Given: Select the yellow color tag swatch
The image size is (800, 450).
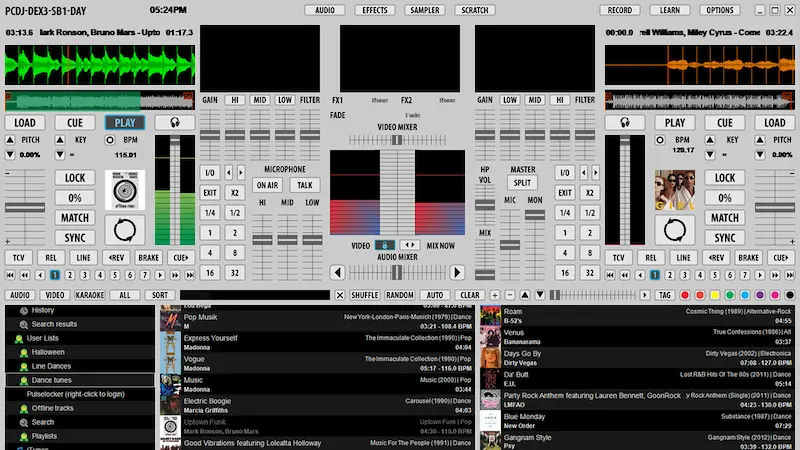Looking at the screenshot, I should [x=715, y=295].
